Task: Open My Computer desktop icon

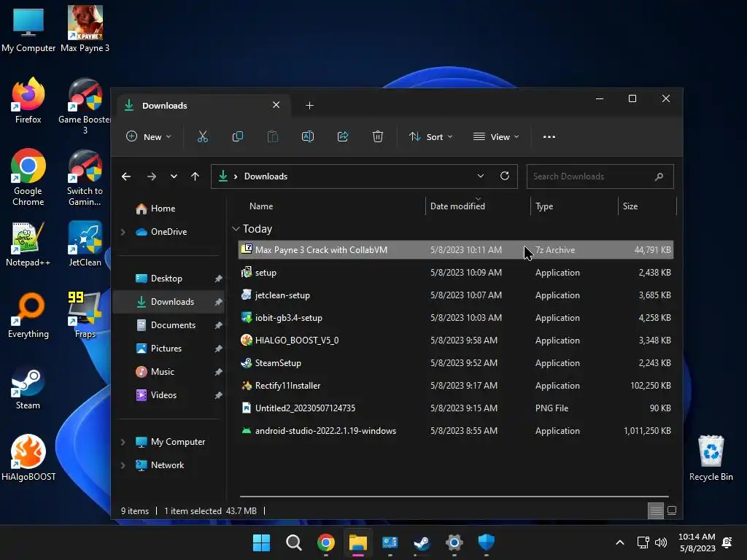Action: point(28,29)
